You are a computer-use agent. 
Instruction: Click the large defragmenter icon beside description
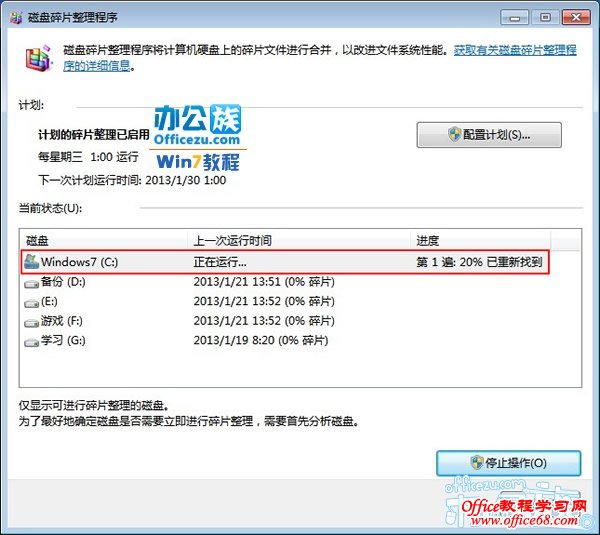tap(38, 58)
